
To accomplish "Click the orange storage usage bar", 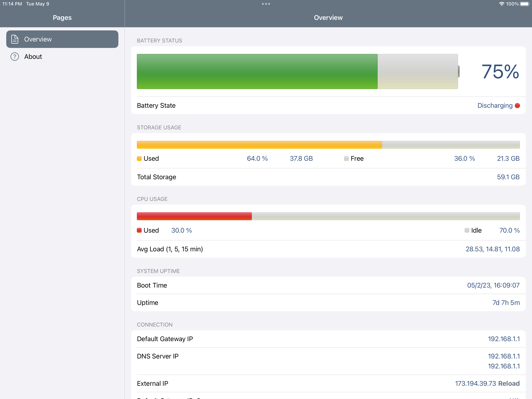I will 259,145.
